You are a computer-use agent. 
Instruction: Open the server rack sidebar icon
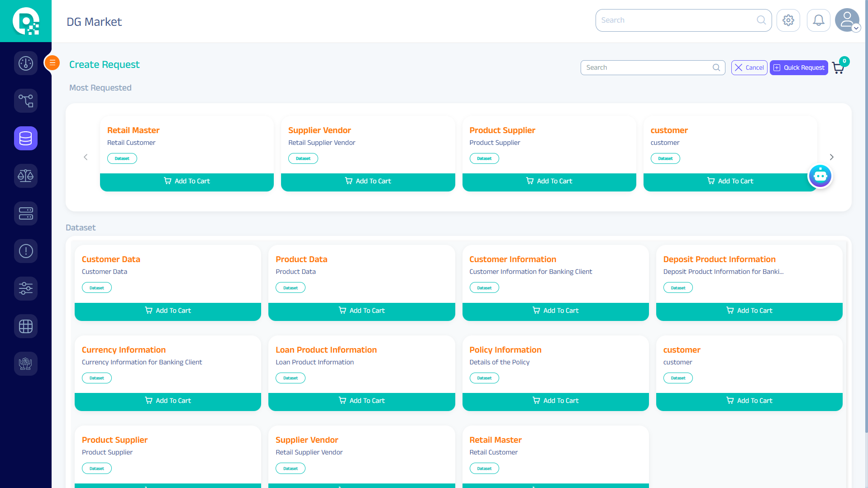point(26,213)
